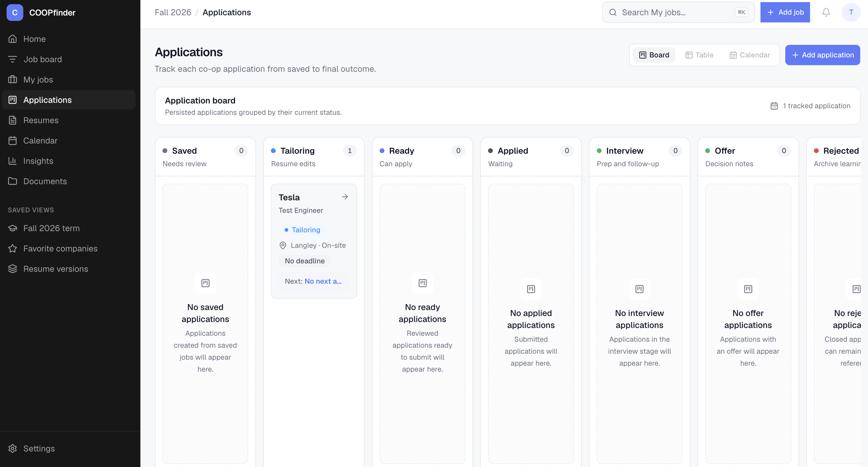Click the Settings gear icon

13,448
